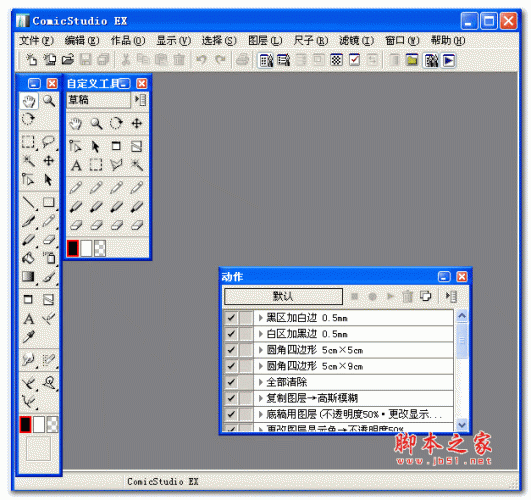Screen dimensions: 531x500
Task: Open the 编辑(E) menu
Action: point(82,41)
